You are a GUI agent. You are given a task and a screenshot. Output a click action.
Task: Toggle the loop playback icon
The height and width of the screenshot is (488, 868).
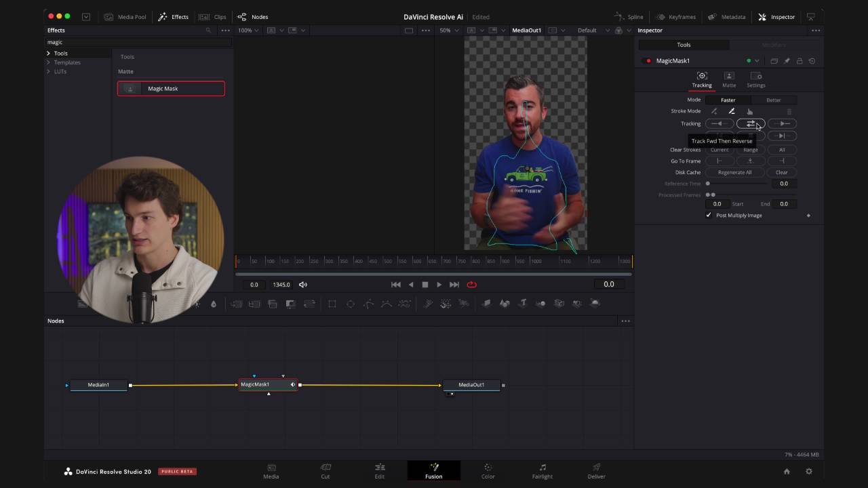pos(471,285)
